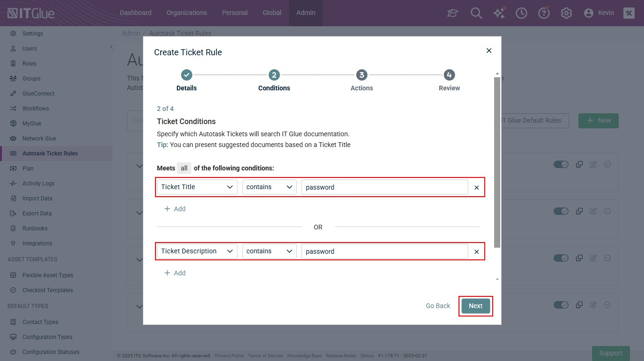Switch to the Personal tab
Viewport: 644px width, 361px height.
pyautogui.click(x=235, y=13)
